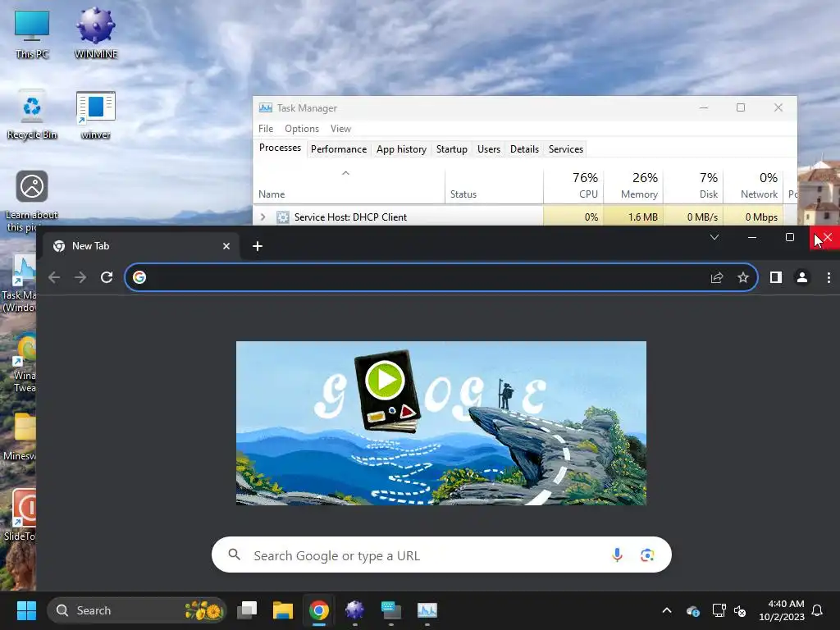The image size is (840, 630).
Task: Show hidden system tray icons
Action: click(666, 610)
